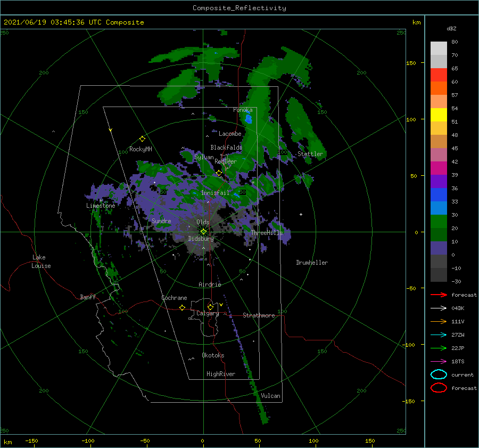Select the magenta 18TS arrow symbol
Image resolution: width=479 pixels, height=448 pixels.
pyautogui.click(x=439, y=362)
